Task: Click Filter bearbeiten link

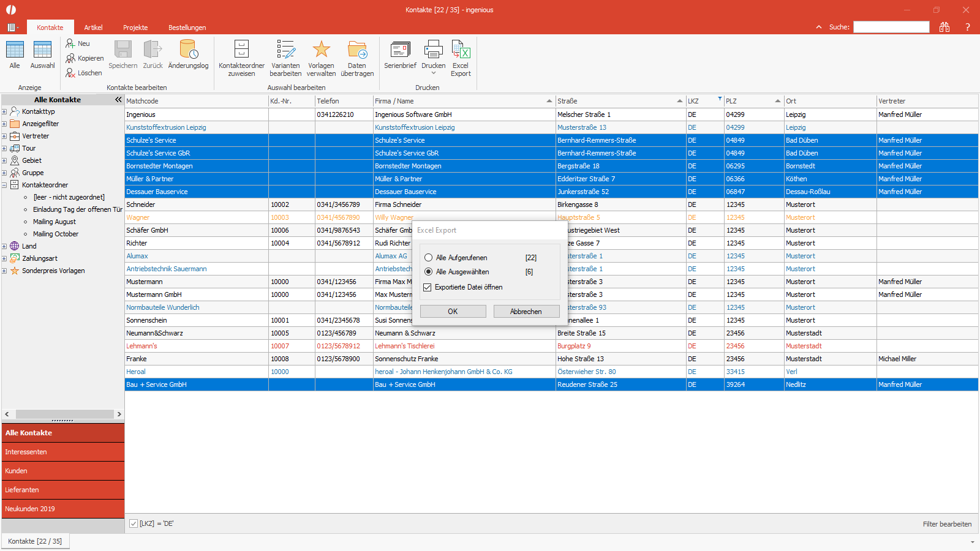Action: tap(947, 524)
